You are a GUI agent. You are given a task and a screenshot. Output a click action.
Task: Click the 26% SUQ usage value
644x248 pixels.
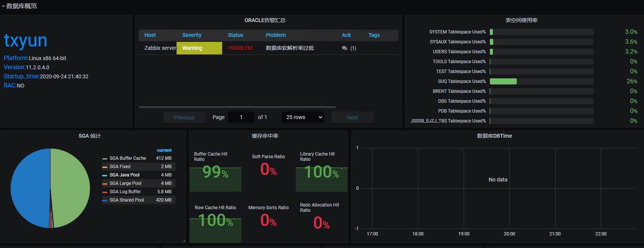[x=632, y=81]
